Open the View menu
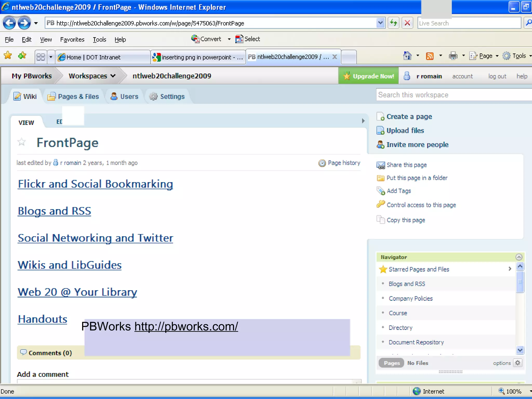This screenshot has height=399, width=532. [x=46, y=39]
